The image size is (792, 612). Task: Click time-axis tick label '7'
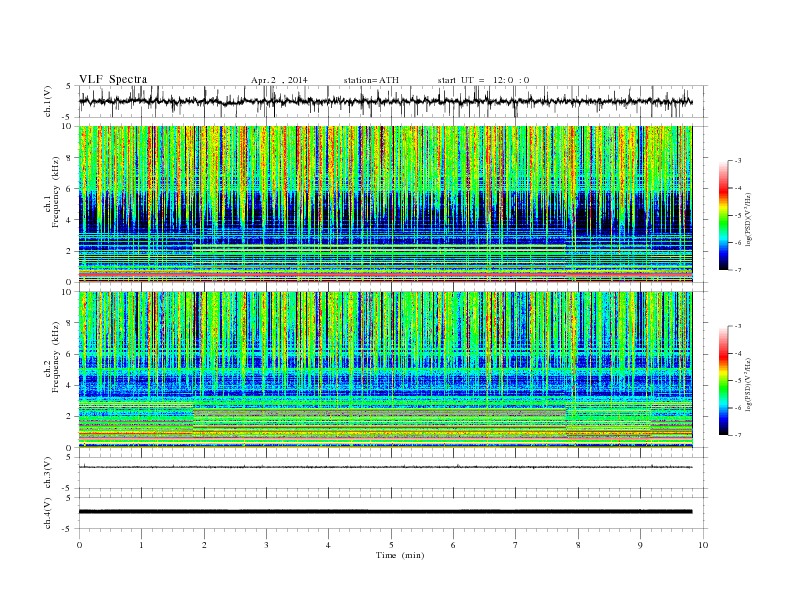[x=516, y=545]
